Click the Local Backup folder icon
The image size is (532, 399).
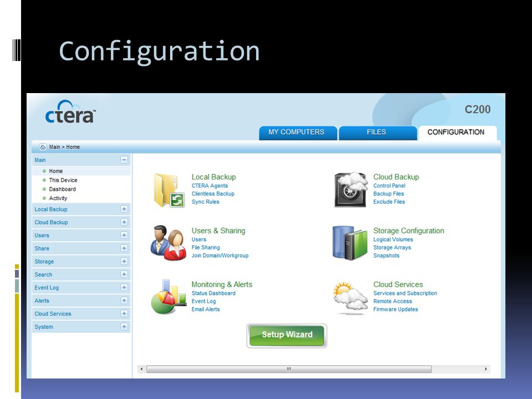pos(168,190)
